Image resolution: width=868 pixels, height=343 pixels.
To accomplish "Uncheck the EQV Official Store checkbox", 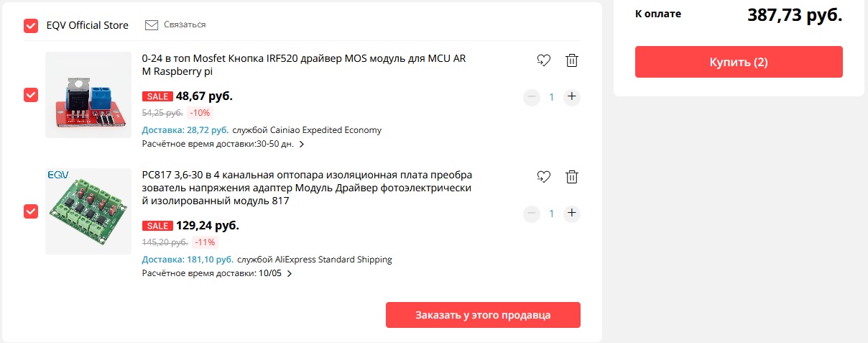I will point(31,26).
